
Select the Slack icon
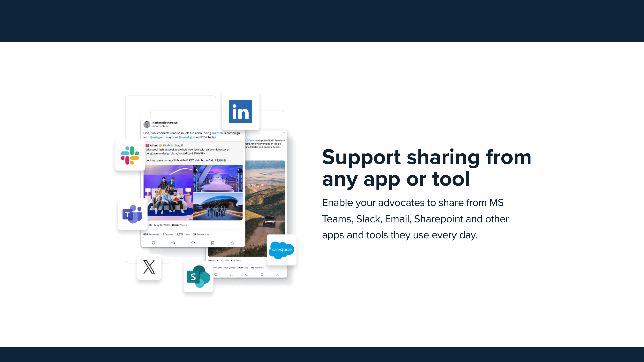pos(130,155)
